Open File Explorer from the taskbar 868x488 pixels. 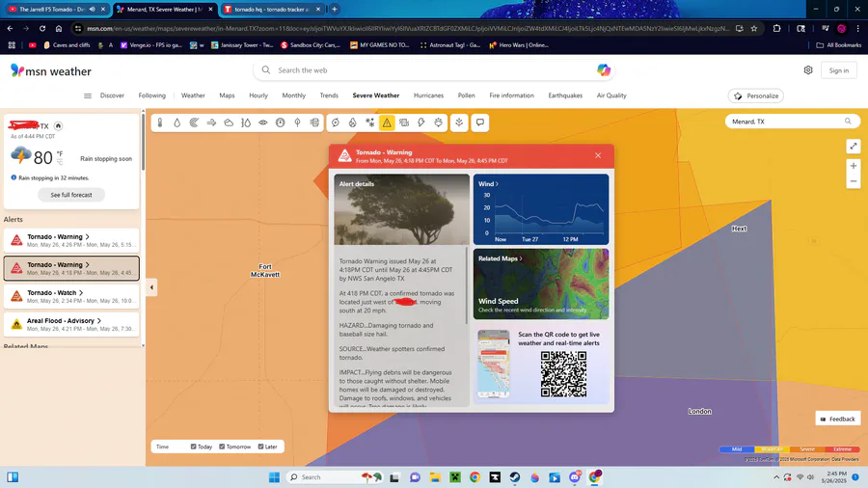click(x=435, y=477)
